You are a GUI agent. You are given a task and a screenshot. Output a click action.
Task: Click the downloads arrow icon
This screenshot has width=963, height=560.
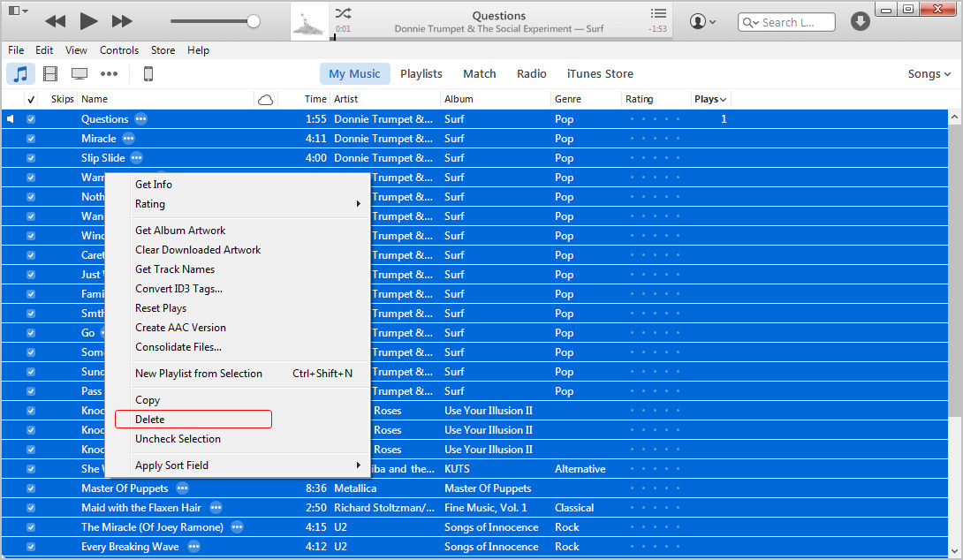click(860, 21)
